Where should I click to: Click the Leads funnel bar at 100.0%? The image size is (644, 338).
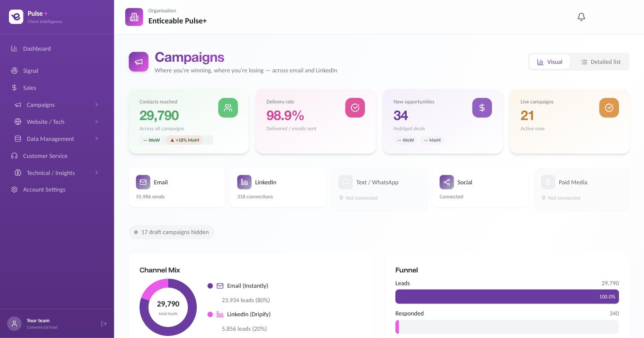point(507,297)
